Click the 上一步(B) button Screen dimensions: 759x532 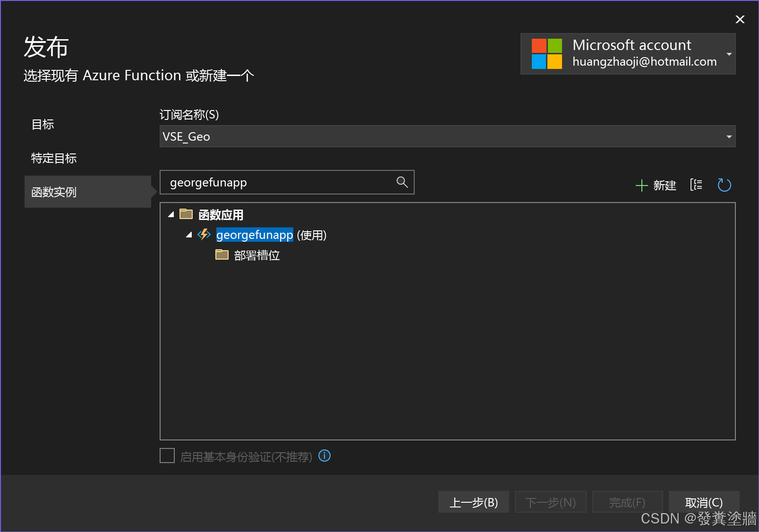click(x=474, y=502)
